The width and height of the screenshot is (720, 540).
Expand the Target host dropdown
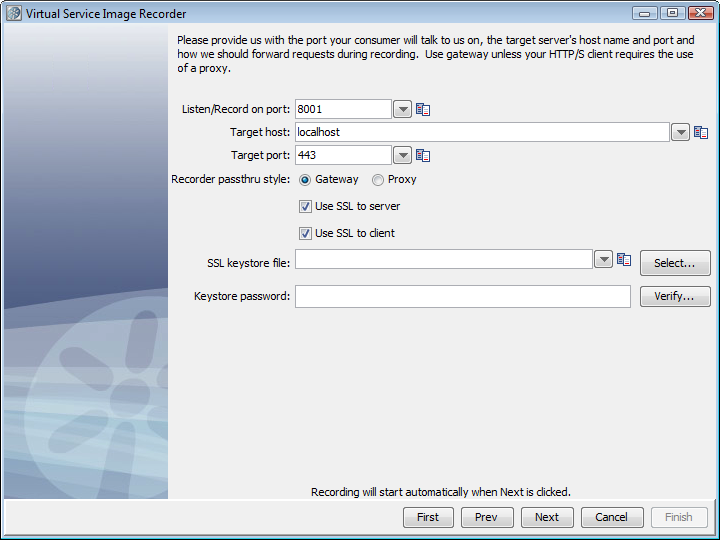tap(681, 133)
